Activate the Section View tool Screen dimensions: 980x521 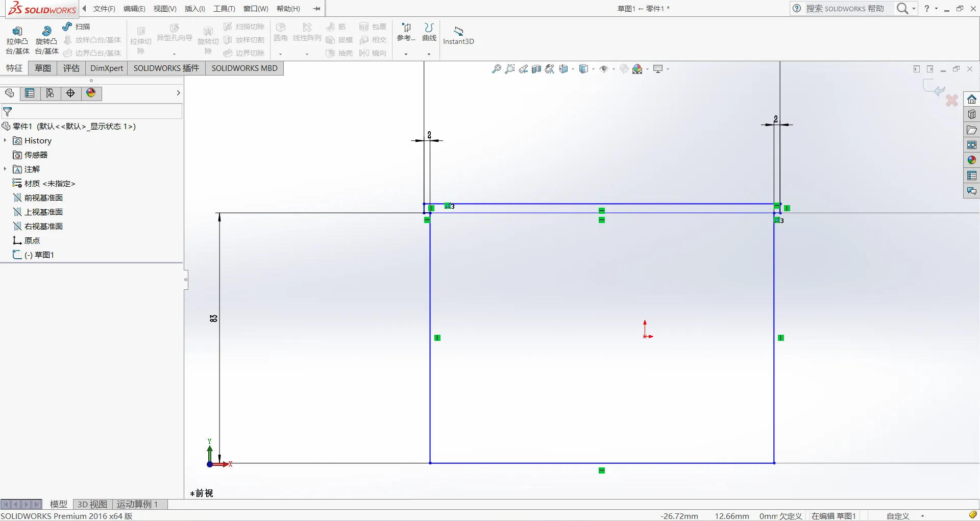[x=536, y=69]
